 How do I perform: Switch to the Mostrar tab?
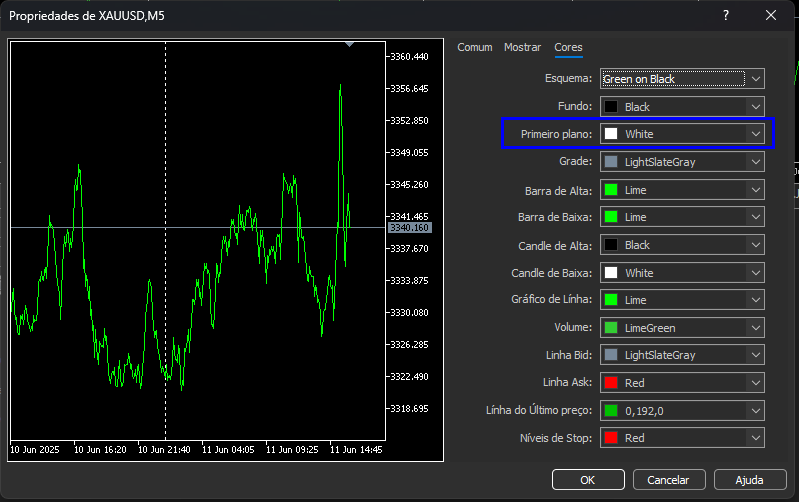pyautogui.click(x=522, y=47)
